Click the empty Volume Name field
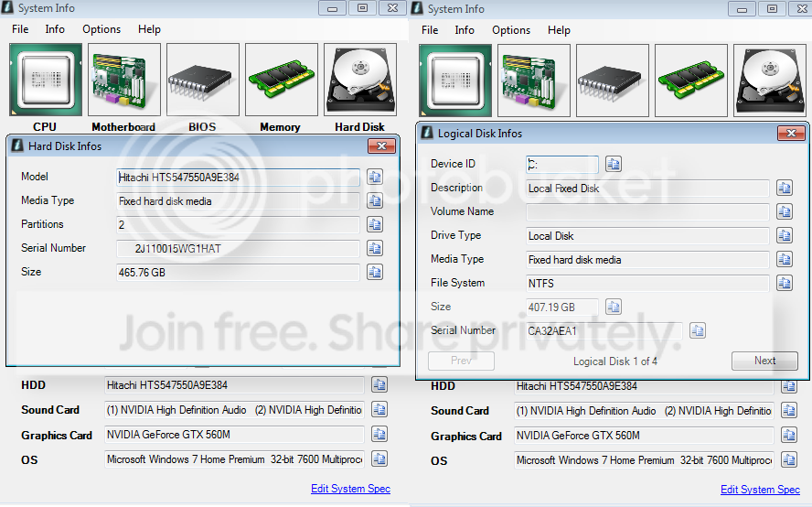 click(647, 211)
